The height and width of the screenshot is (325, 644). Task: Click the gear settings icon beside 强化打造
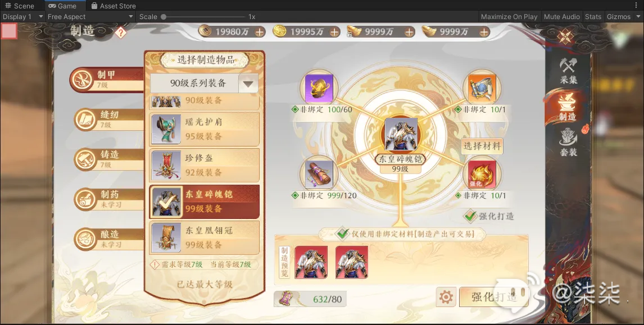446,297
